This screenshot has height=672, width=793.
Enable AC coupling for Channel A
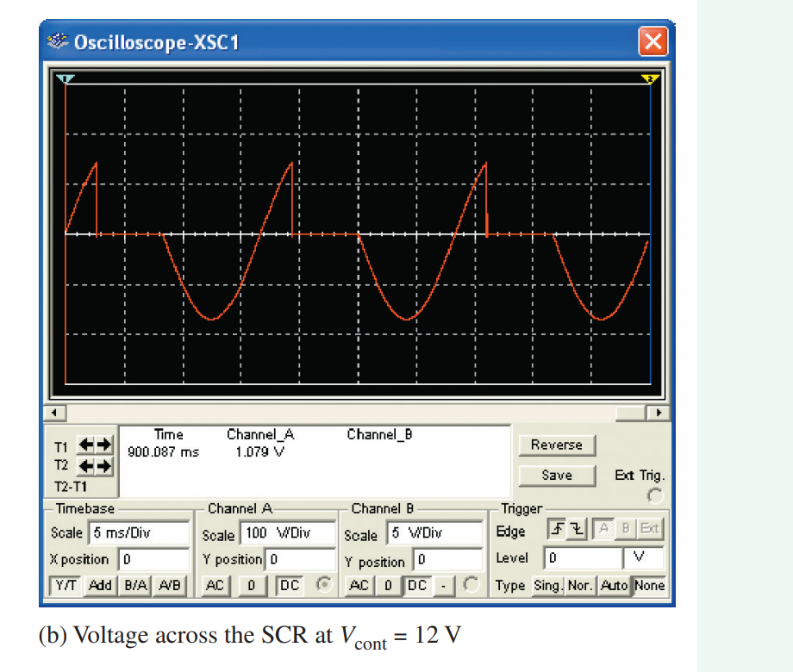[x=216, y=584]
